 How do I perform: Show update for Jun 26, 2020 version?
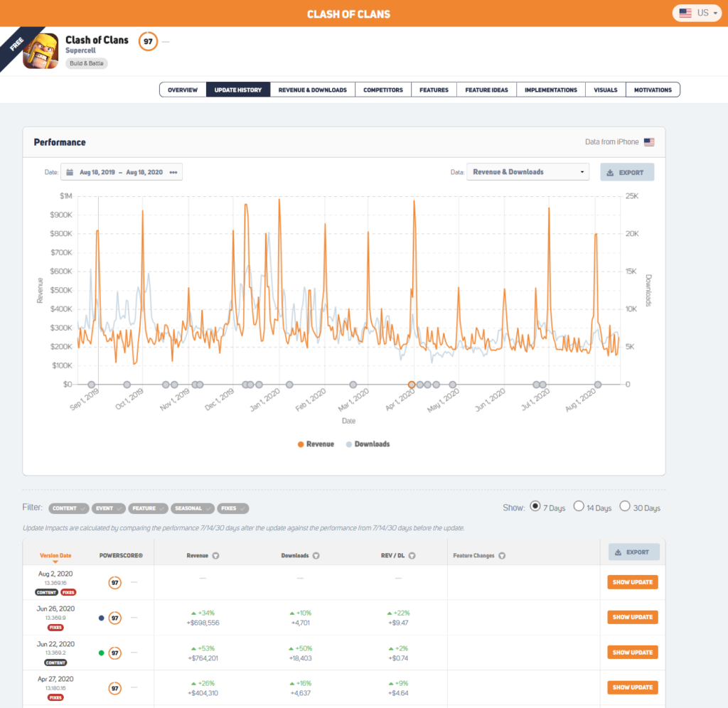[x=632, y=617]
